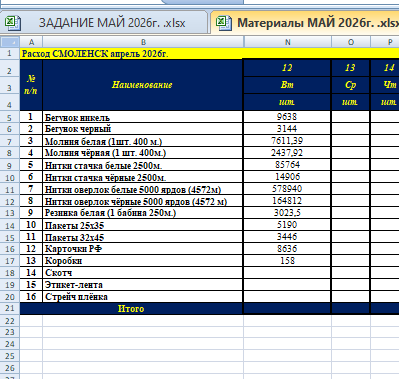Viewport: 399px width, 379px height.
Task: Select cell 'Резинка белая (1 бабина 250м.)'
Action: pos(143,213)
